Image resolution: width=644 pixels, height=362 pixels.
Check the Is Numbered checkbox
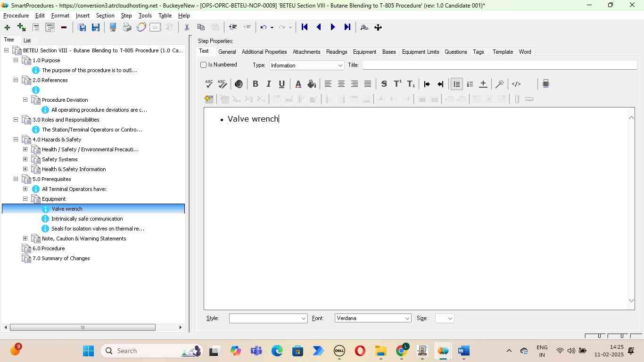[x=204, y=65]
